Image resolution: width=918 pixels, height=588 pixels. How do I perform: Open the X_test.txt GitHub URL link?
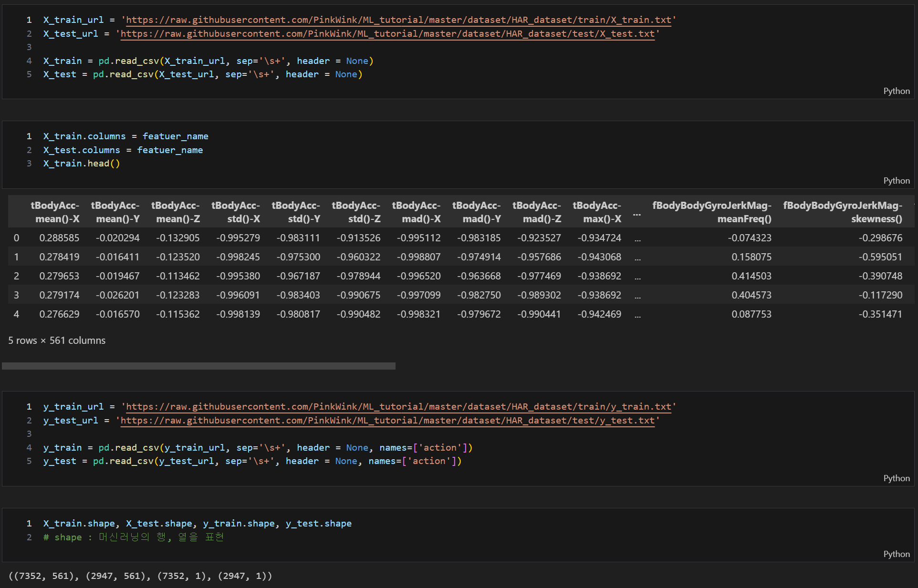(387, 34)
